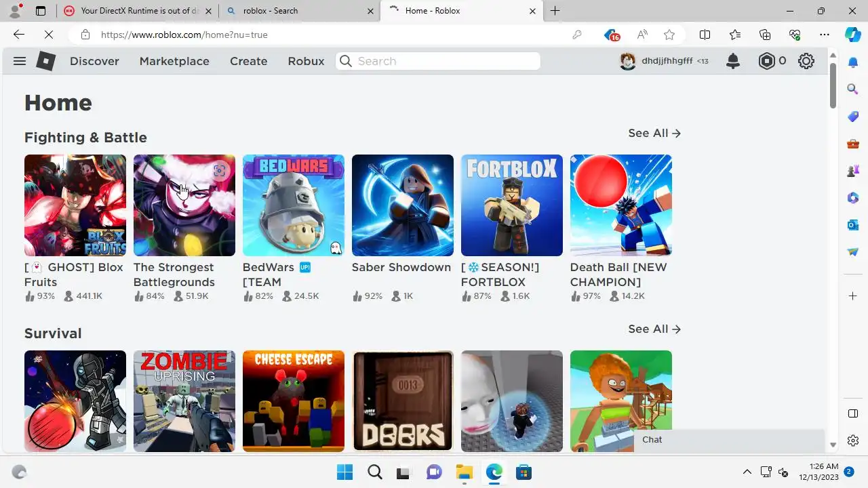Open the Zombie Uprising thumbnail

click(x=184, y=401)
